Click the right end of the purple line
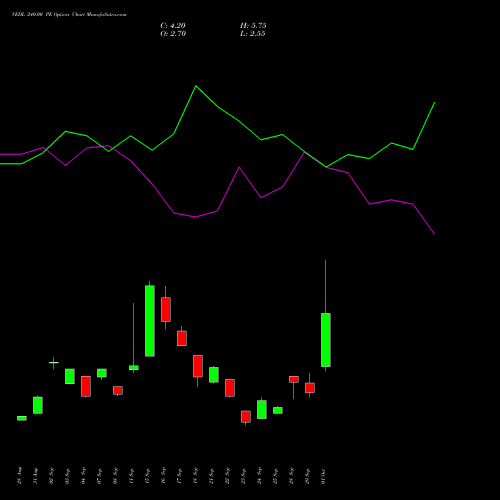The height and width of the screenshot is (500, 500). 434,234
